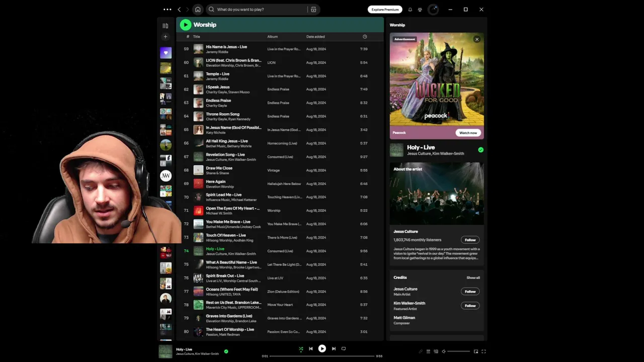Select track "You Make Me Brave - Live"
This screenshot has height=362, width=644.
(x=228, y=222)
